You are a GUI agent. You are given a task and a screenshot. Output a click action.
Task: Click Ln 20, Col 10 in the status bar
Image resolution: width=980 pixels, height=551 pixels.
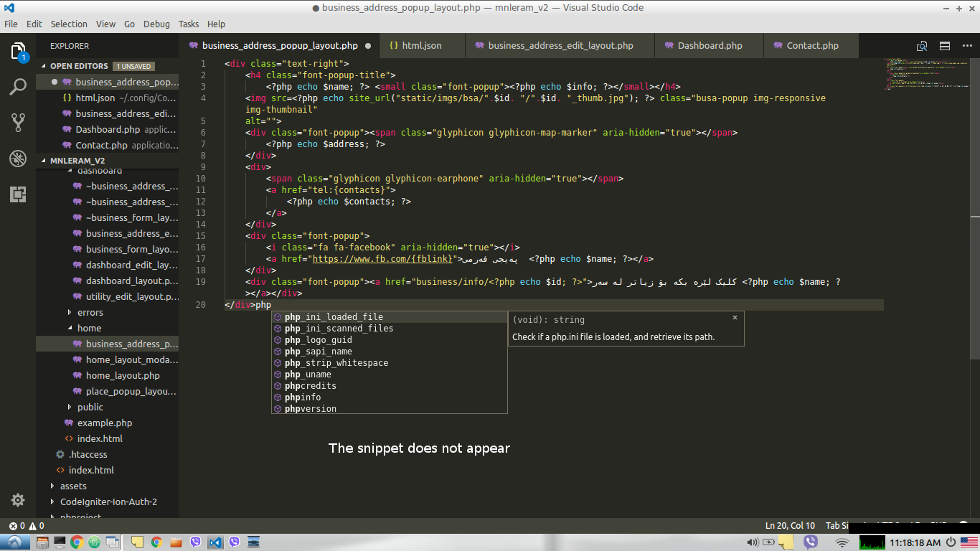[790, 525]
